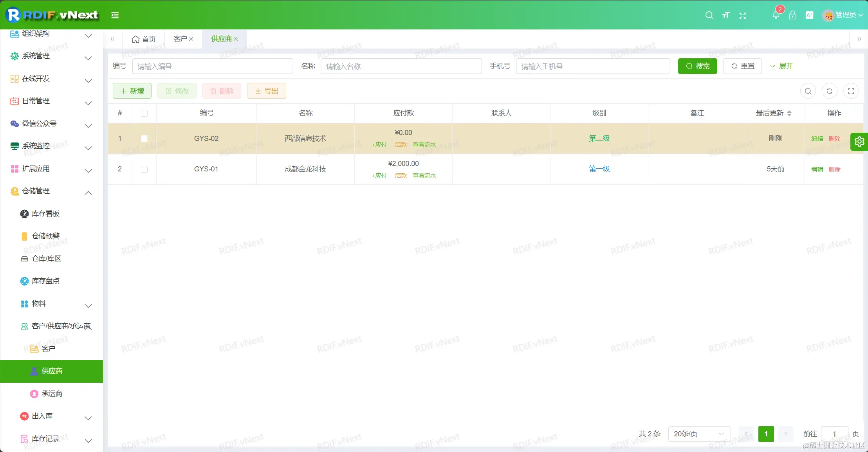Click the table refresh circular icon
The height and width of the screenshot is (452, 868).
(829, 91)
